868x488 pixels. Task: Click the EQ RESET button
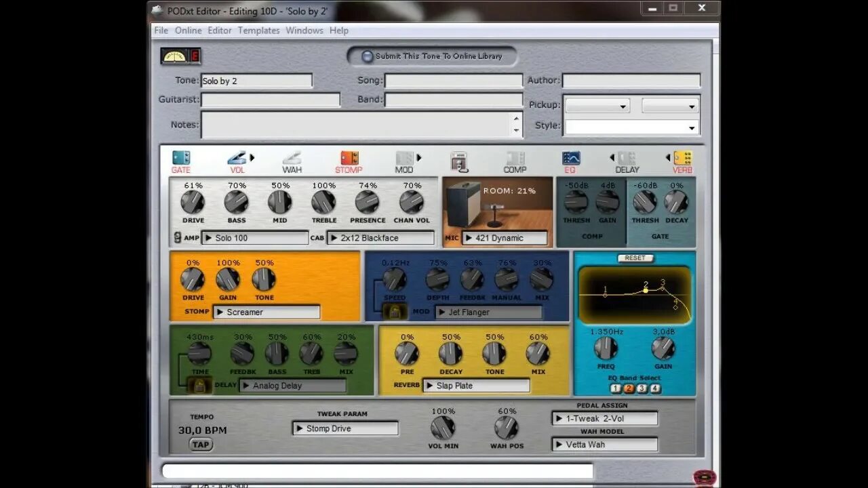[x=635, y=258]
